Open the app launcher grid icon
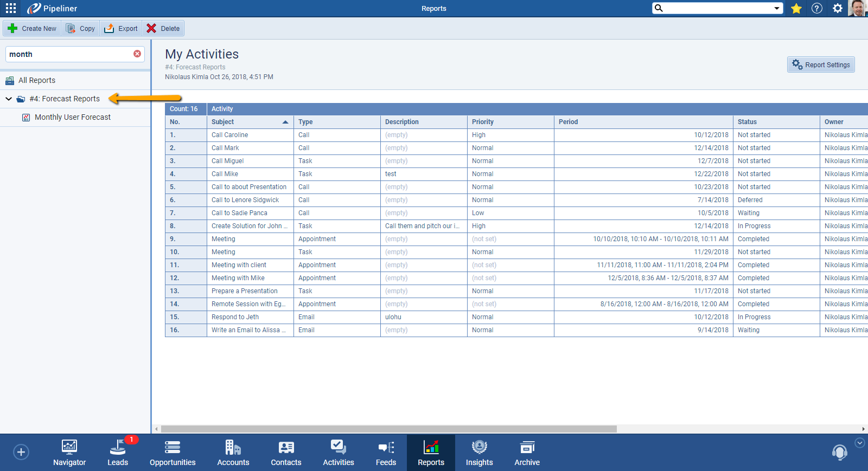The image size is (868, 471). point(11,8)
